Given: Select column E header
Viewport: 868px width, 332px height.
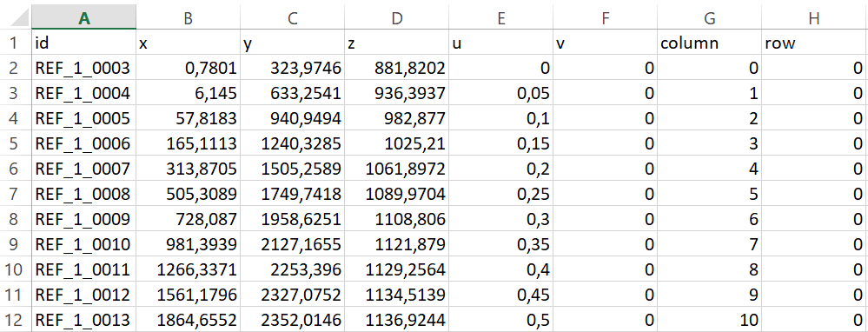Looking at the screenshot, I should tap(501, 17).
